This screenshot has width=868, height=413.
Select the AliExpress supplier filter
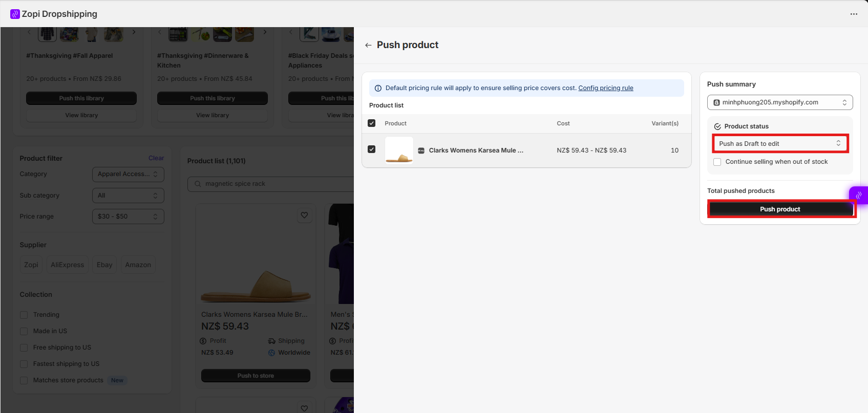(67, 265)
